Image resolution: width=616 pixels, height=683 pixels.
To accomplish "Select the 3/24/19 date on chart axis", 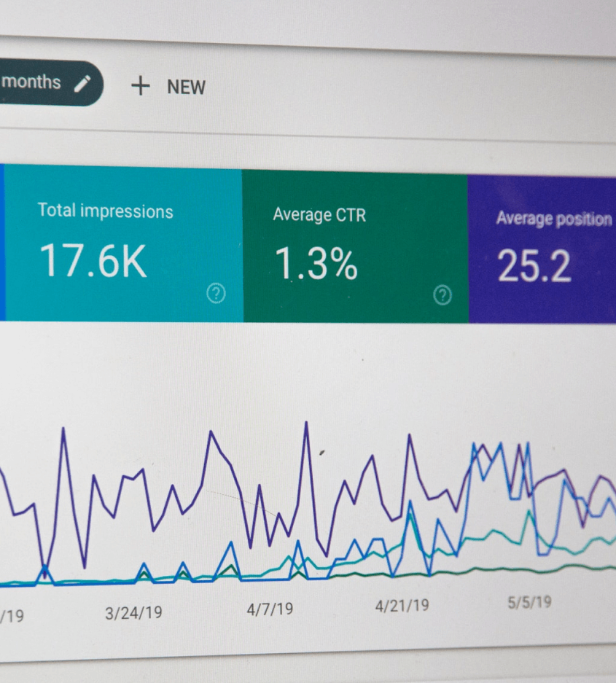I will pyautogui.click(x=133, y=612).
